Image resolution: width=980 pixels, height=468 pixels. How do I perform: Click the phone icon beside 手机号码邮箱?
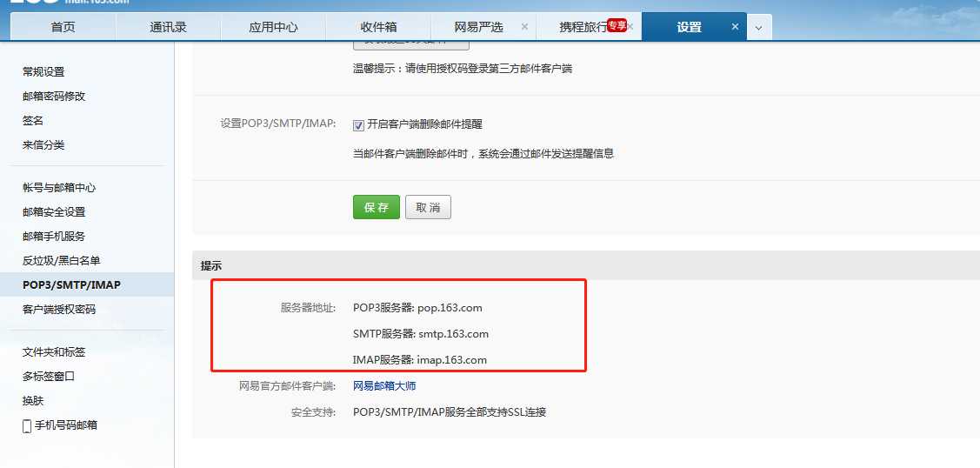(x=27, y=426)
